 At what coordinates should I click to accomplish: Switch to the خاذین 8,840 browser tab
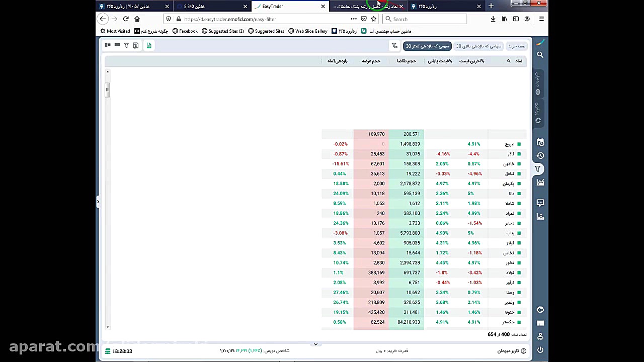(213, 7)
